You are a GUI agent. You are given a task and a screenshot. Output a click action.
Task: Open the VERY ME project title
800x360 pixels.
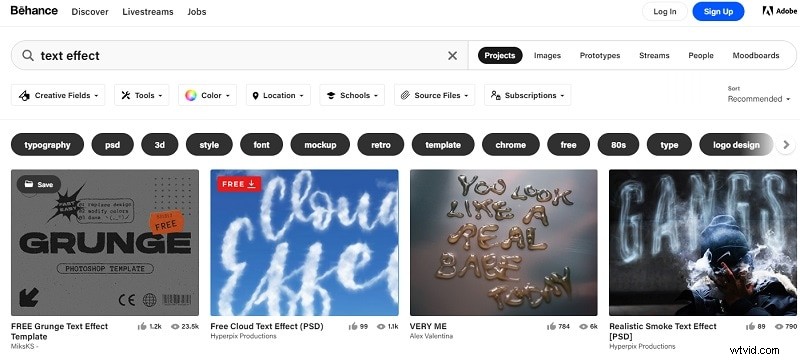pyautogui.click(x=428, y=326)
